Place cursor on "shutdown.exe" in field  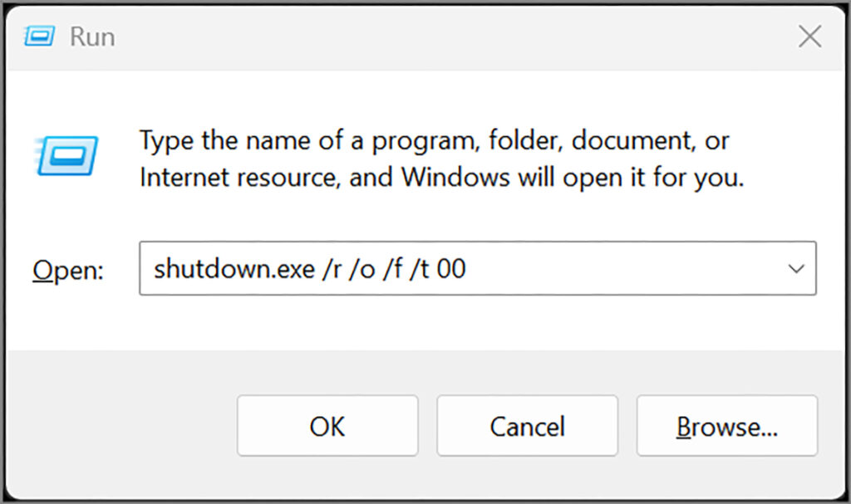(x=234, y=268)
